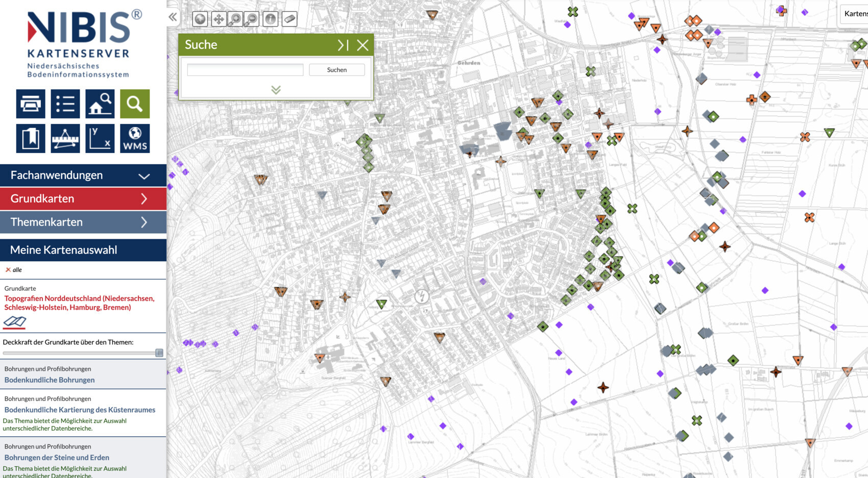Open the bookmarks tool
This screenshot has height=478, width=868.
click(x=31, y=139)
